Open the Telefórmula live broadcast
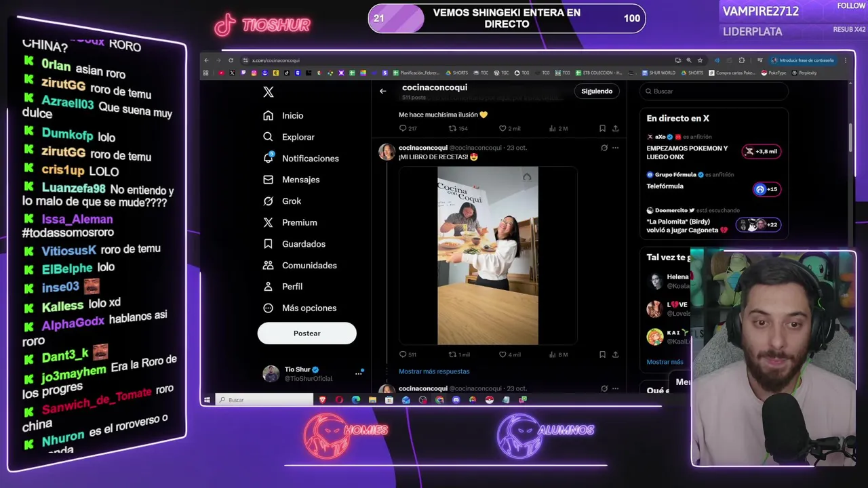This screenshot has height=488, width=868. 665,186
